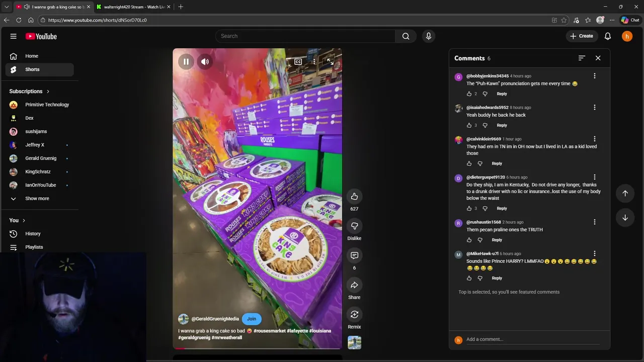Open the account avatar menu
Viewport: 644px width, 362px height.
pos(627,36)
